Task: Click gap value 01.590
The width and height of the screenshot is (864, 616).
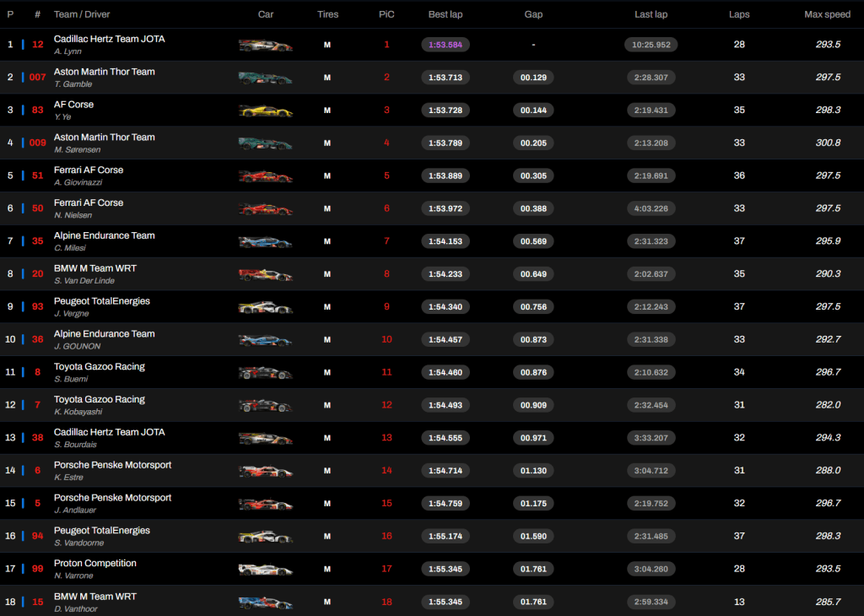Action: pos(533,536)
